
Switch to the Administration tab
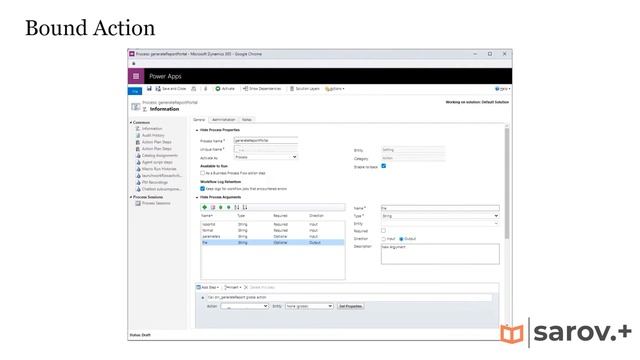223,120
